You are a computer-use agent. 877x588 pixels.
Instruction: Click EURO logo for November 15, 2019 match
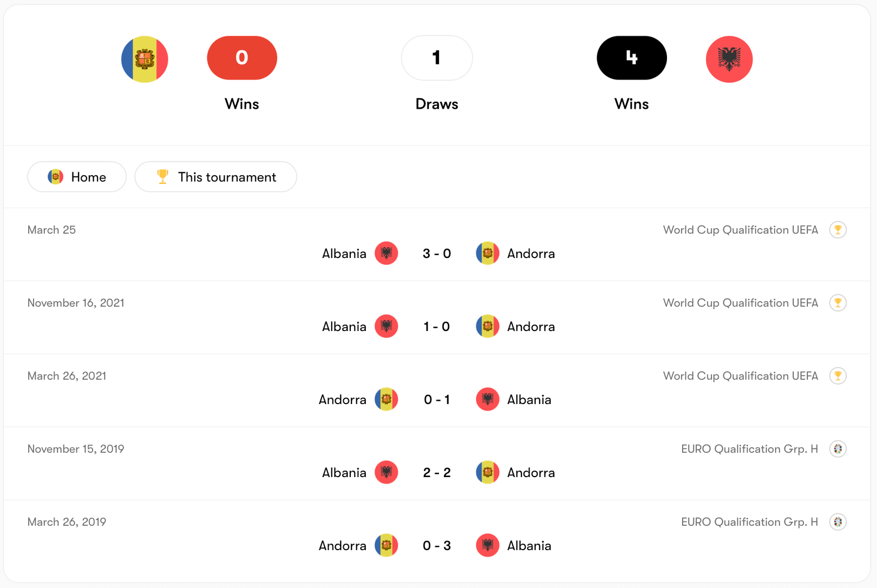(837, 449)
